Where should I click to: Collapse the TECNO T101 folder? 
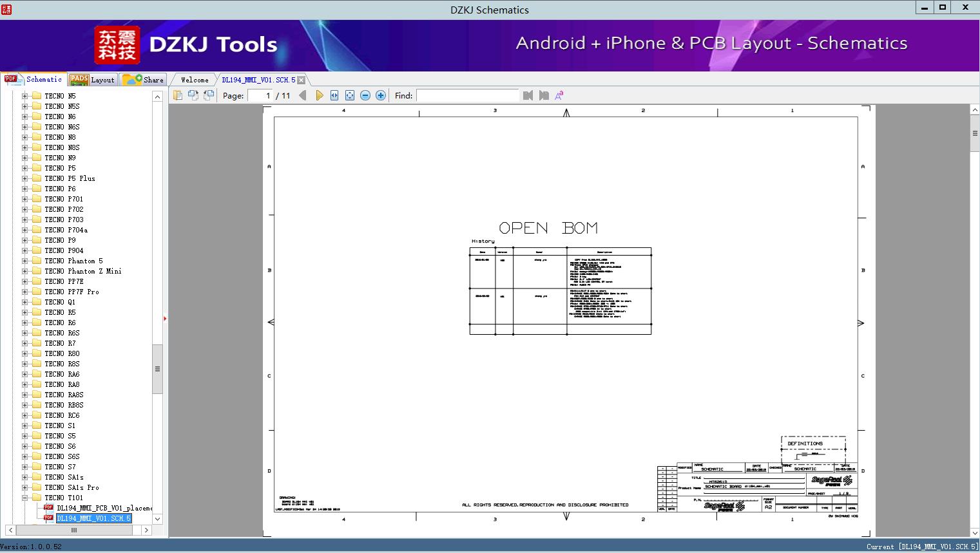click(25, 498)
